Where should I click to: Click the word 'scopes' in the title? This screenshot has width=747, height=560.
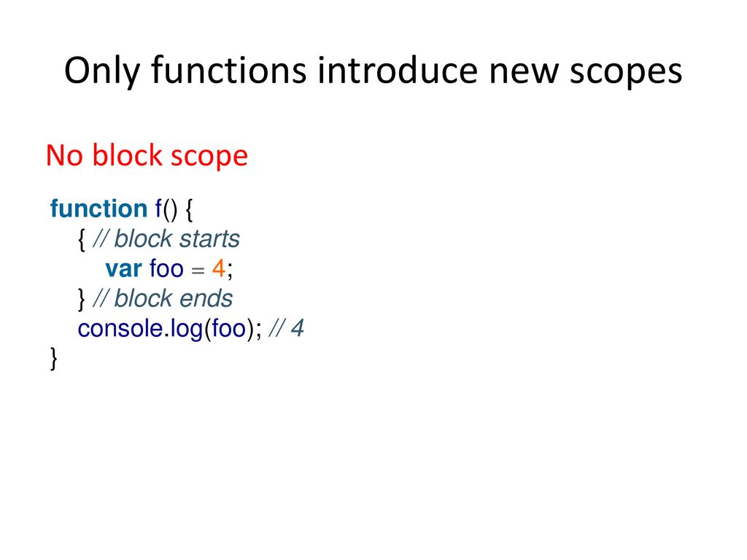(626, 72)
